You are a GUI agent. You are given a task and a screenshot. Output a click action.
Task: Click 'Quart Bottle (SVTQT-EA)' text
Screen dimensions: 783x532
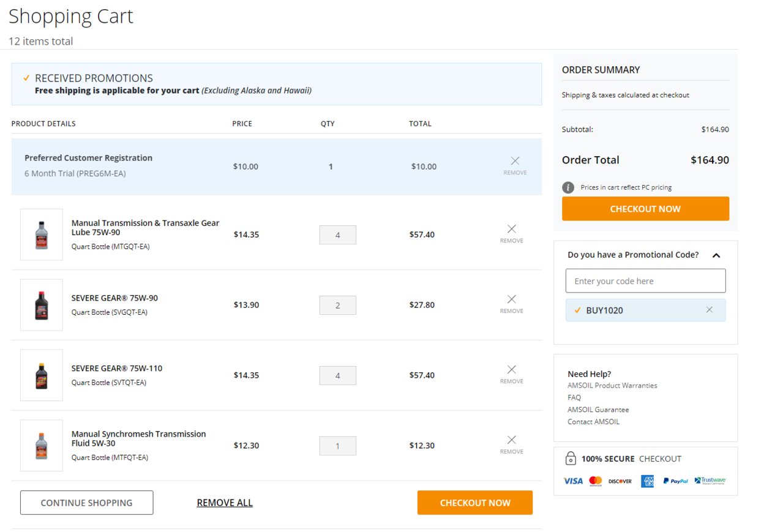click(109, 383)
